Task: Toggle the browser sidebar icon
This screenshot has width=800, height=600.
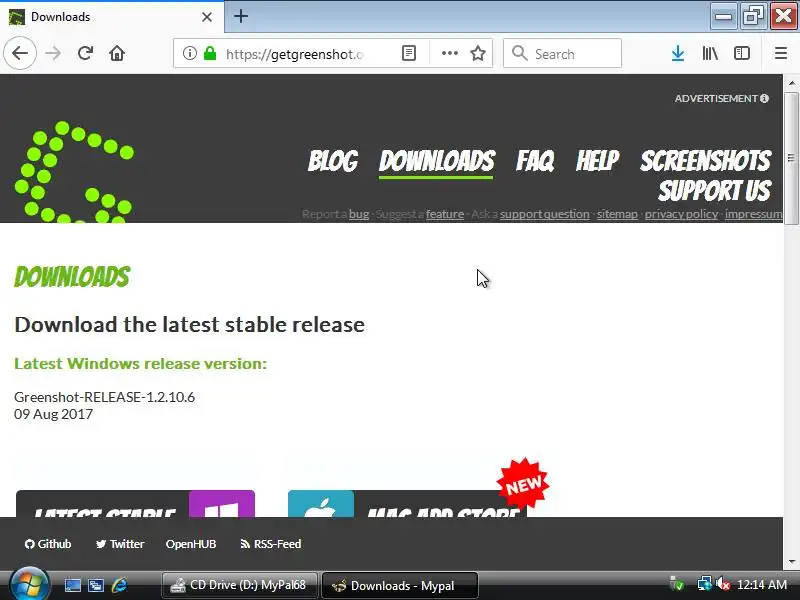Action: pyautogui.click(x=741, y=53)
